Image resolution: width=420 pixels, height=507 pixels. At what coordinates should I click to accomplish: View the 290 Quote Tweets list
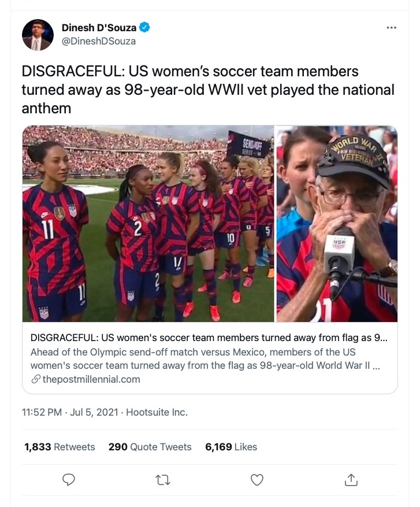click(x=150, y=447)
